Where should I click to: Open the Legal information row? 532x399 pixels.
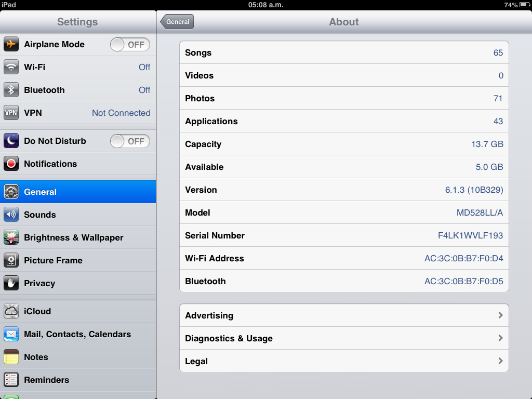[x=344, y=361]
